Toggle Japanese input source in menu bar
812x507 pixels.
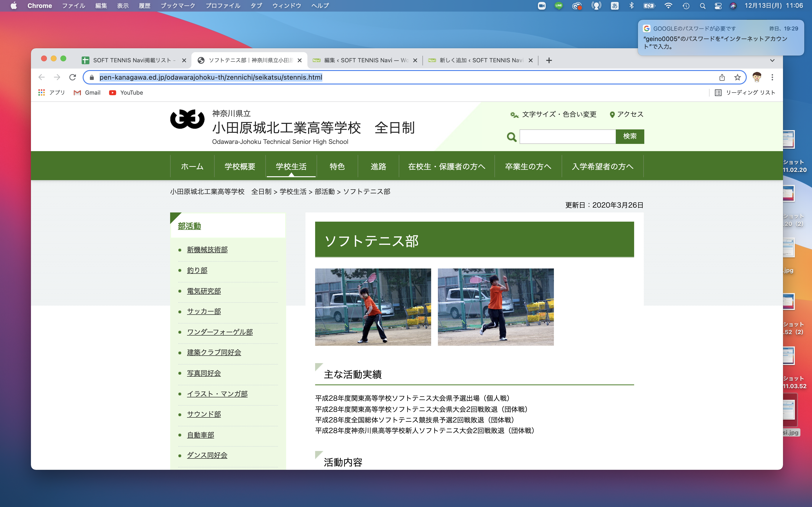(x=614, y=6)
